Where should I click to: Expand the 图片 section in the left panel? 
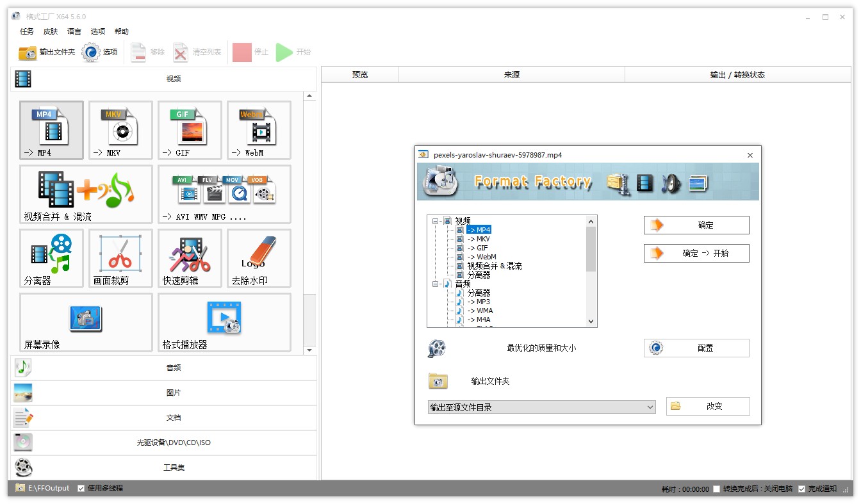164,393
